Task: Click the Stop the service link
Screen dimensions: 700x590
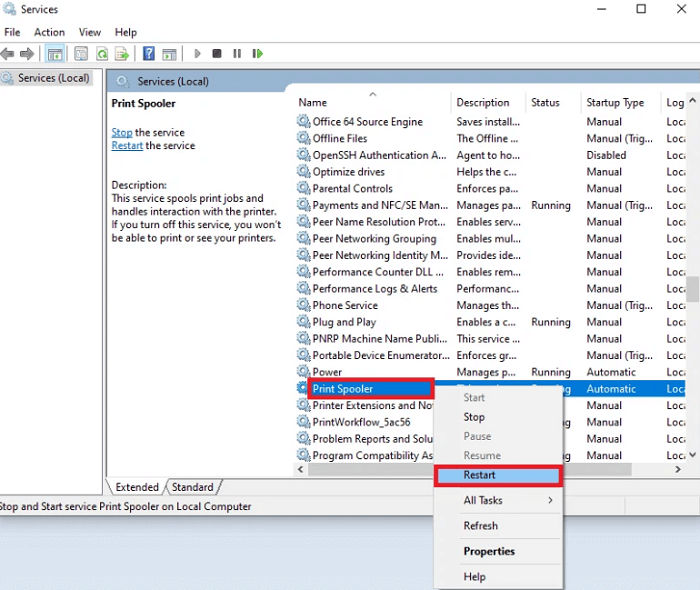Action: pos(122,133)
